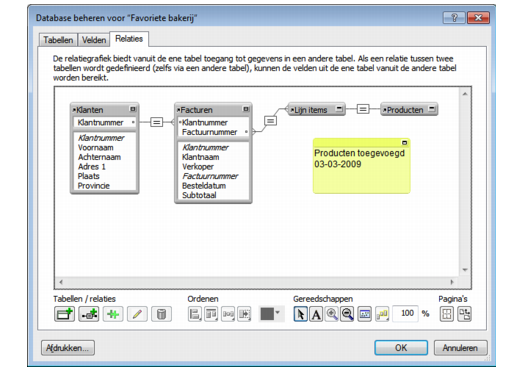Select the text note tool A
Screen dimensions: 520x389
point(316,314)
